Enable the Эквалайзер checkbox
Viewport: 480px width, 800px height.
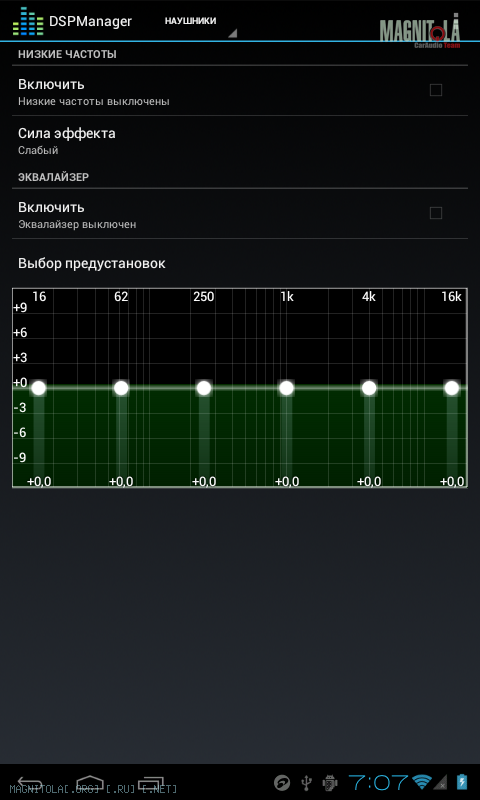436,213
